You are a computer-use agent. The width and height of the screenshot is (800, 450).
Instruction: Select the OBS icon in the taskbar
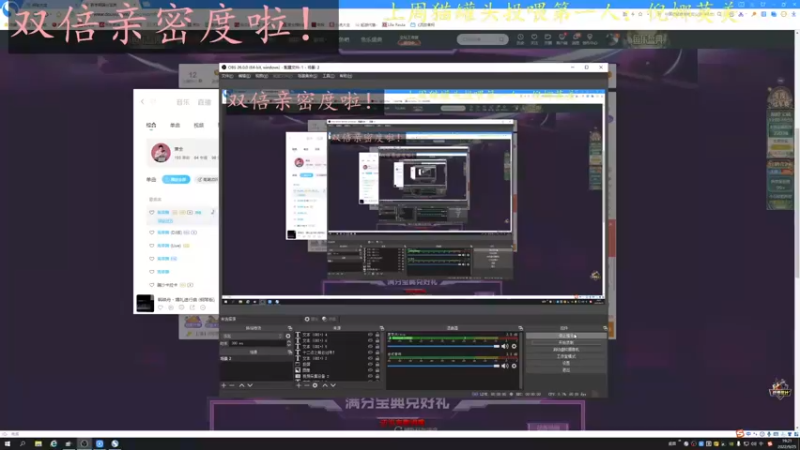(x=84, y=444)
